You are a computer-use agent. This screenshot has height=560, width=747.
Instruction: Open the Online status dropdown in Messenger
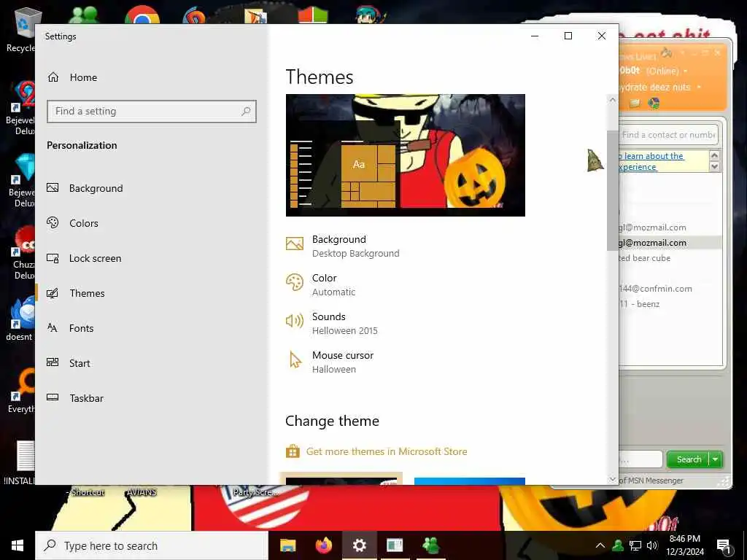pyautogui.click(x=686, y=71)
